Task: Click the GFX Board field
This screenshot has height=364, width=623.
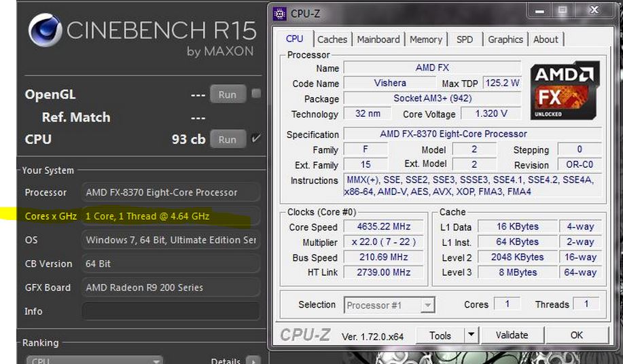Action: coord(171,287)
